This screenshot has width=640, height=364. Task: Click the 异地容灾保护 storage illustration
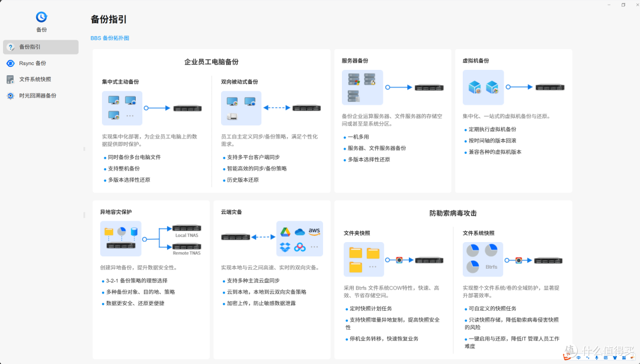121,239
